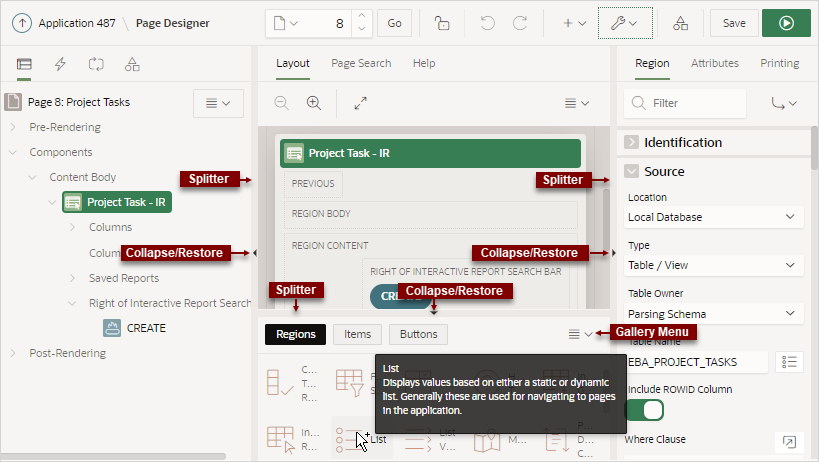The image size is (819, 462).
Task: Select Saved Reports tree item
Action: point(124,278)
